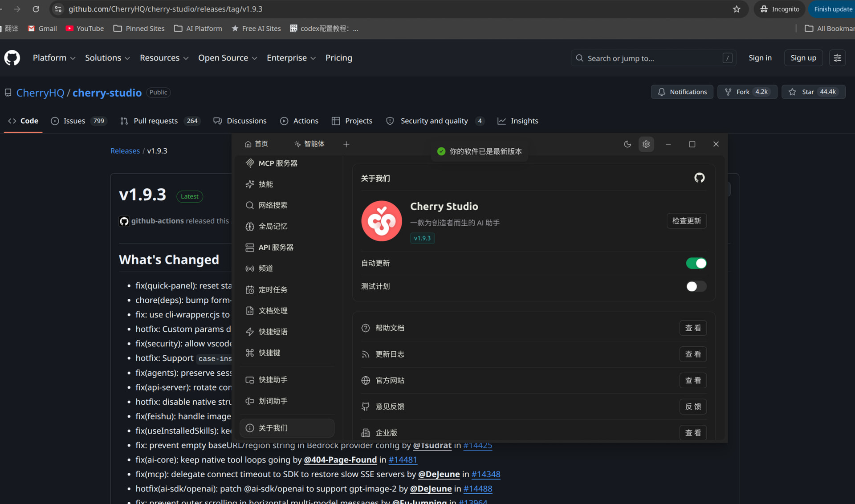Open GitHub homepage logo

[x=12, y=58]
